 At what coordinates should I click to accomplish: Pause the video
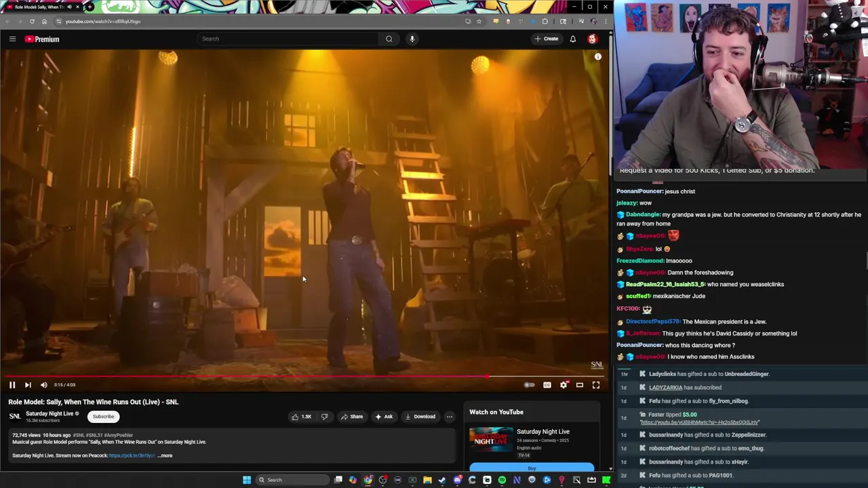tap(12, 385)
